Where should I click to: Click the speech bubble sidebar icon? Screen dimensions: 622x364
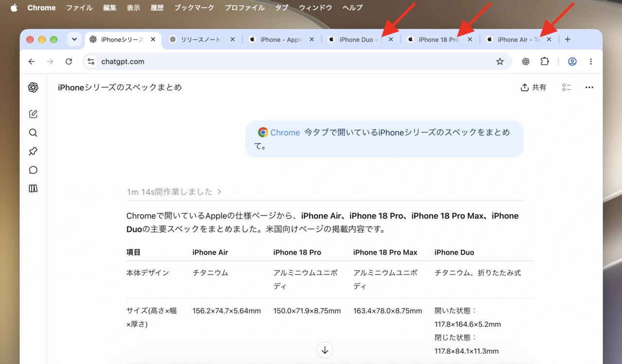point(33,170)
